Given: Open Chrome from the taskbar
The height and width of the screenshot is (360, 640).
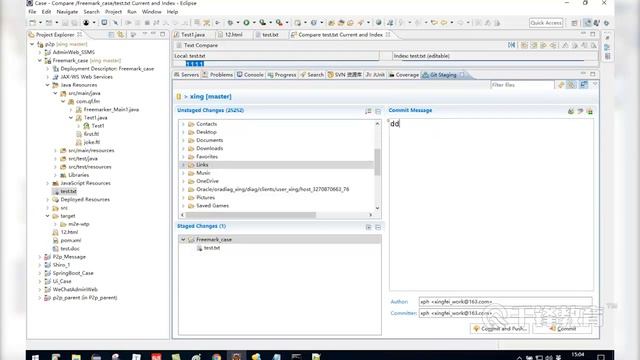Looking at the screenshot, I should (x=216, y=357).
